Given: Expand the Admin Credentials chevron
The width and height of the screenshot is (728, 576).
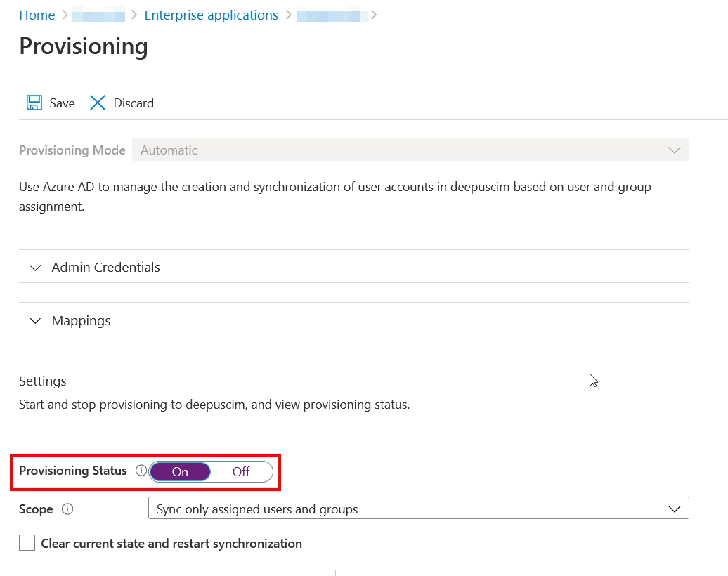Looking at the screenshot, I should pyautogui.click(x=35, y=268).
